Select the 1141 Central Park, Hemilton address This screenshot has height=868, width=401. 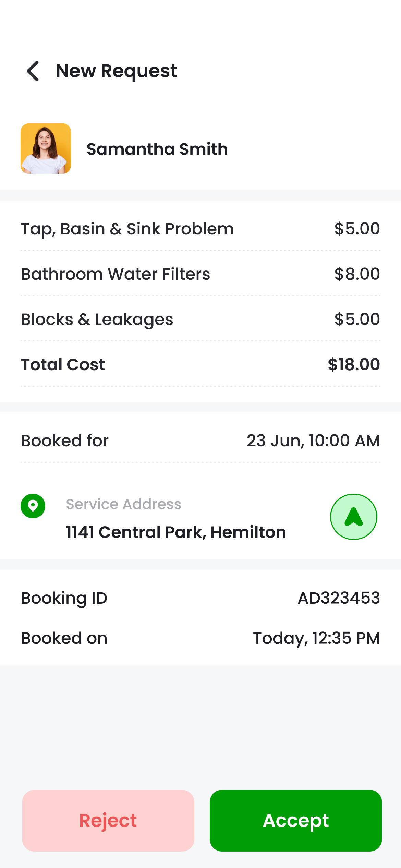(176, 532)
